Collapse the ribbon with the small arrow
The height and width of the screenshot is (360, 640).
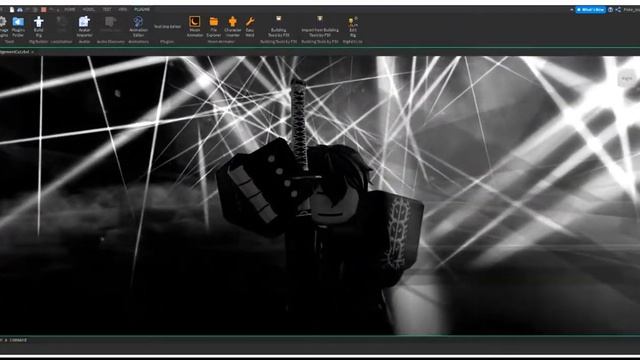[x=571, y=9]
